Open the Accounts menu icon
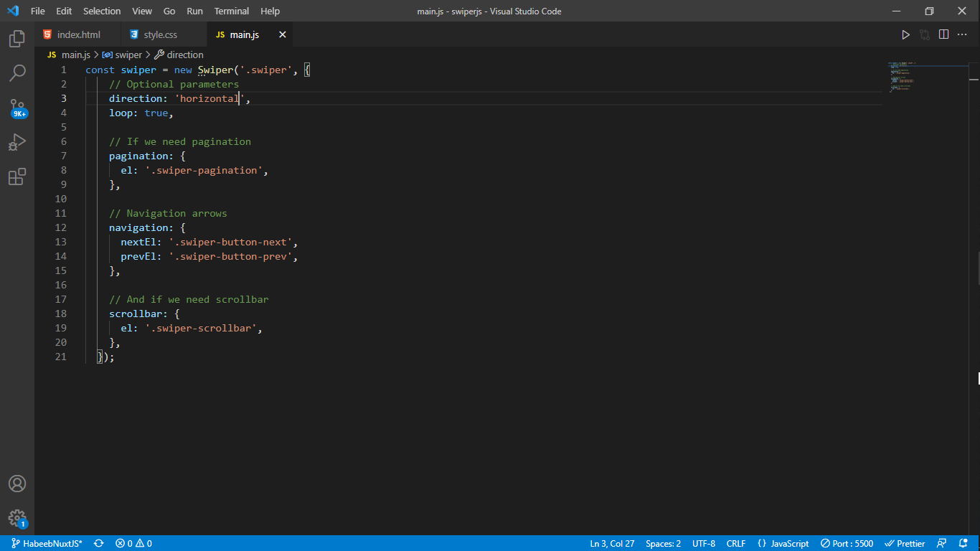The width and height of the screenshot is (980, 551). [17, 484]
